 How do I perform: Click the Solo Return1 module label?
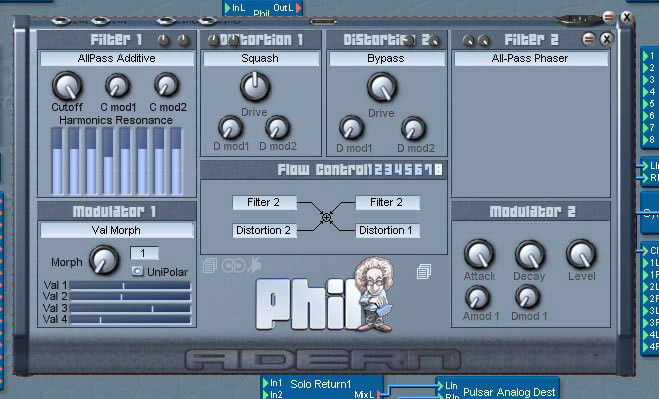pyautogui.click(x=320, y=384)
